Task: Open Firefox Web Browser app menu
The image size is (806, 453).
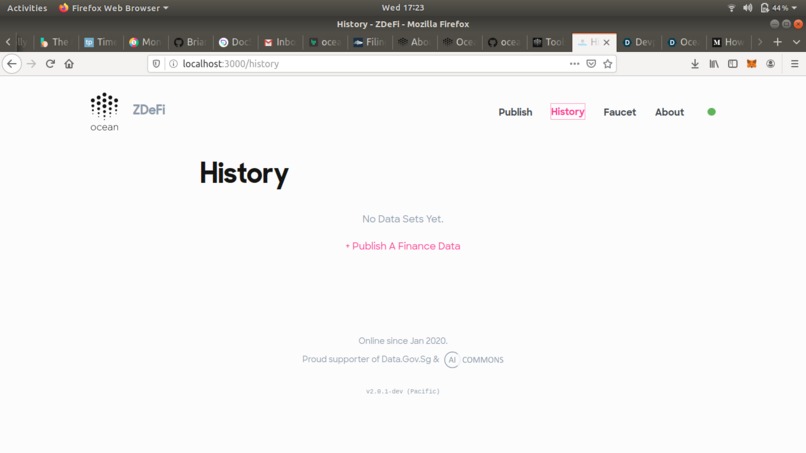Action: tap(114, 8)
